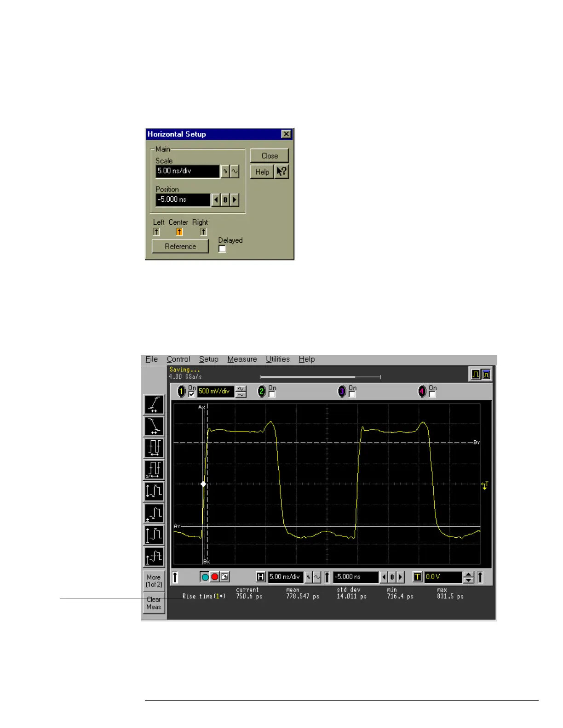The height and width of the screenshot is (728, 563).
Task: Enable channel 4 On checkbox
Action: click(432, 394)
